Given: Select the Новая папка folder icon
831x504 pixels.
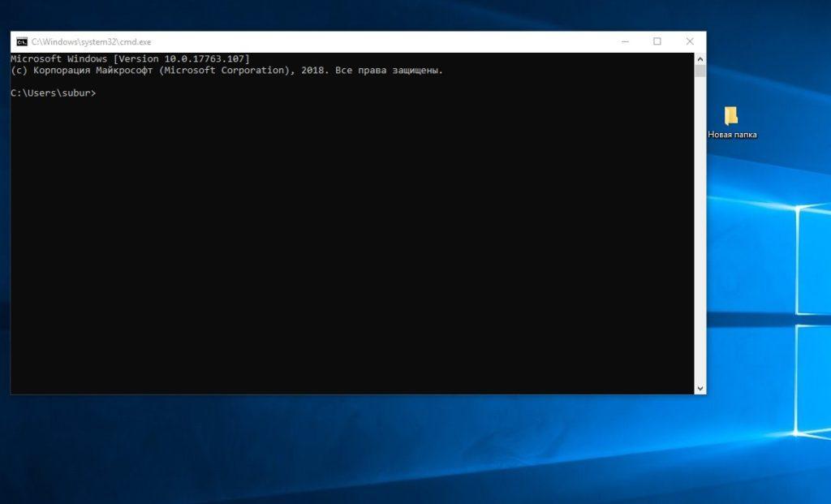Looking at the screenshot, I should [x=731, y=115].
